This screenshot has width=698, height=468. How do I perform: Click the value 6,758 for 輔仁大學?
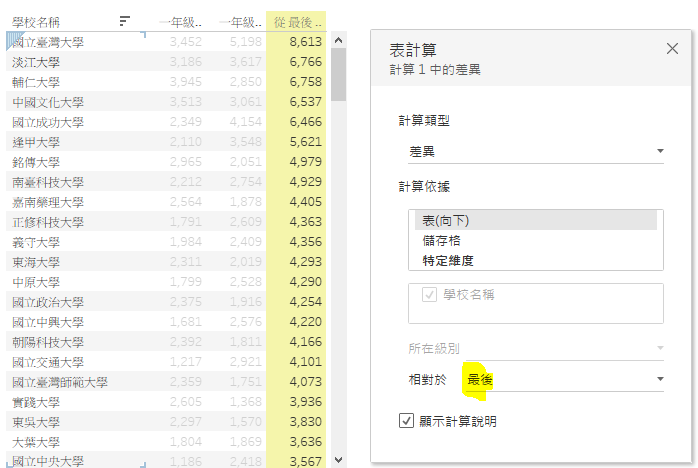[305, 81]
